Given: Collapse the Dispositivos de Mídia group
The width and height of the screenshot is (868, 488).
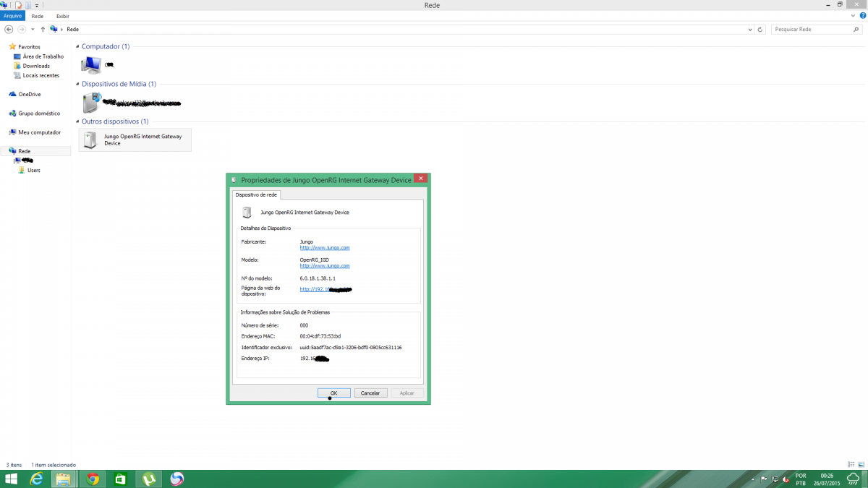Looking at the screenshot, I should [x=77, y=85].
